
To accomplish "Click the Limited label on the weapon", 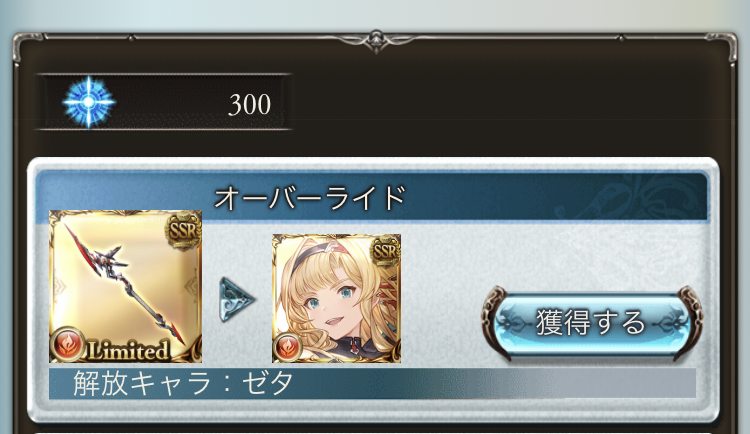I will tap(128, 351).
